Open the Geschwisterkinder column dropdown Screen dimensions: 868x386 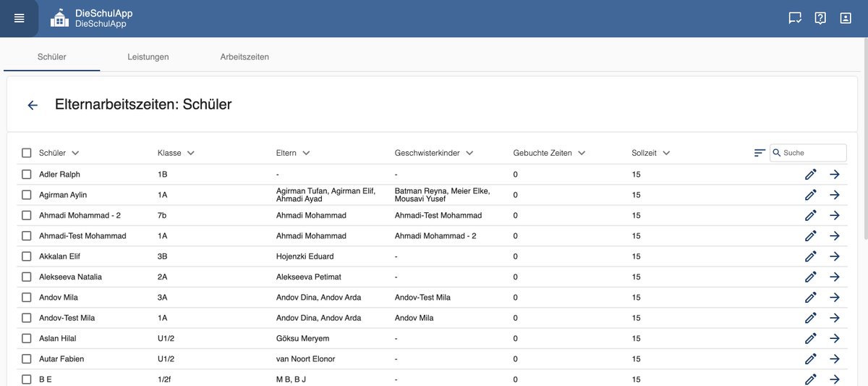(469, 153)
